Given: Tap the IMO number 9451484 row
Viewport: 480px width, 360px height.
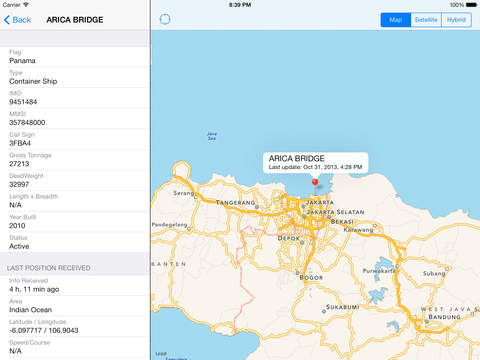Looking at the screenshot, I should 75,98.
